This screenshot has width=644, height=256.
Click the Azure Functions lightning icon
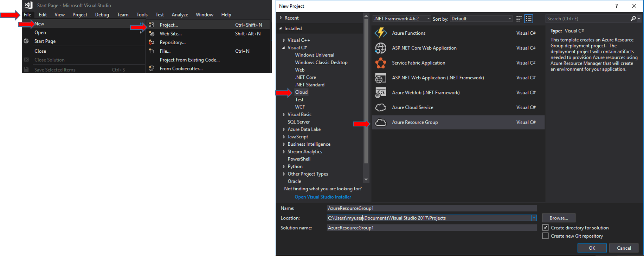point(381,33)
